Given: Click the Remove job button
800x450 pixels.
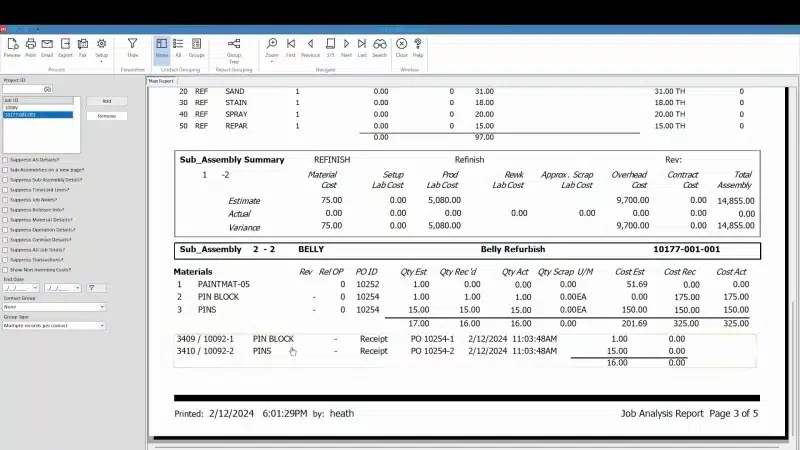Looking at the screenshot, I should tap(107, 116).
